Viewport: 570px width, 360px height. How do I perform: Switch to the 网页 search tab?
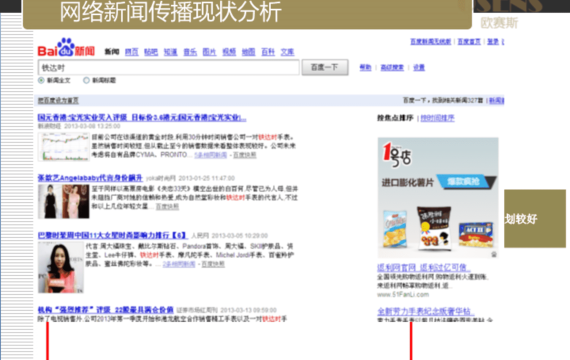(132, 52)
